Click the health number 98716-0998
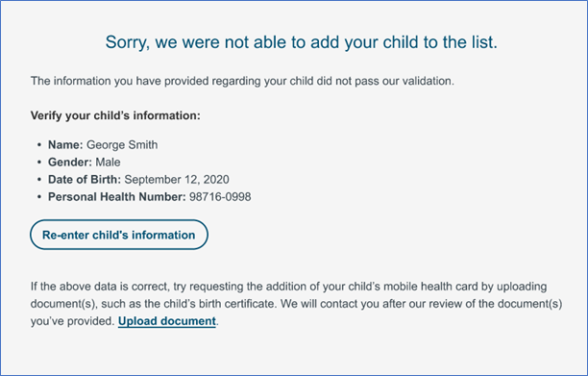Viewport: 588px width, 376px height. point(220,196)
